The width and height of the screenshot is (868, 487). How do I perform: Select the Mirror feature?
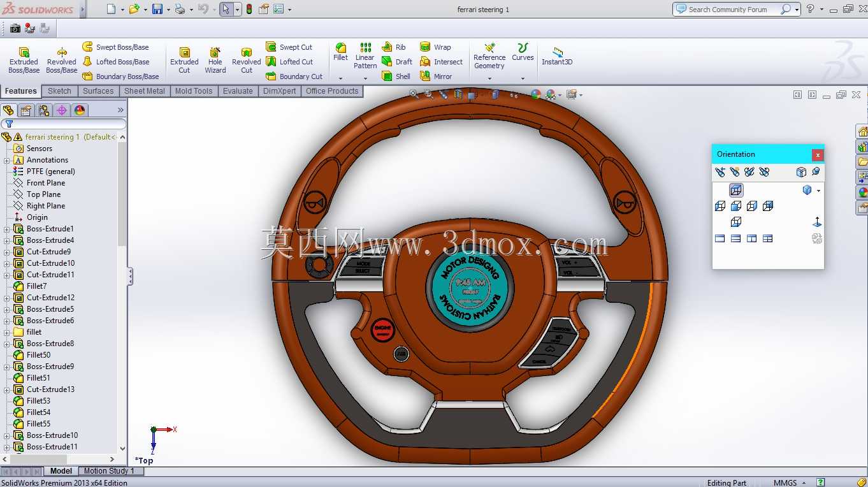[436, 76]
